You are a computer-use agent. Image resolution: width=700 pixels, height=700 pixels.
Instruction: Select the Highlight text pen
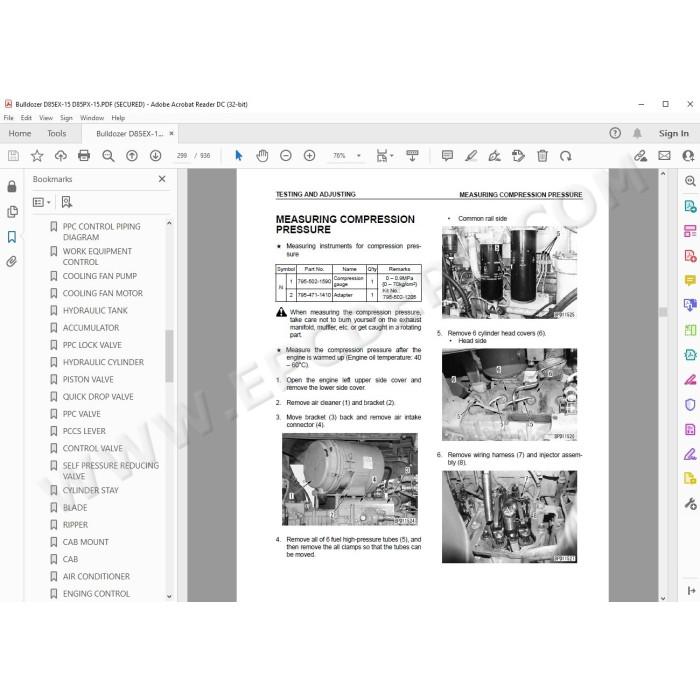[471, 155]
